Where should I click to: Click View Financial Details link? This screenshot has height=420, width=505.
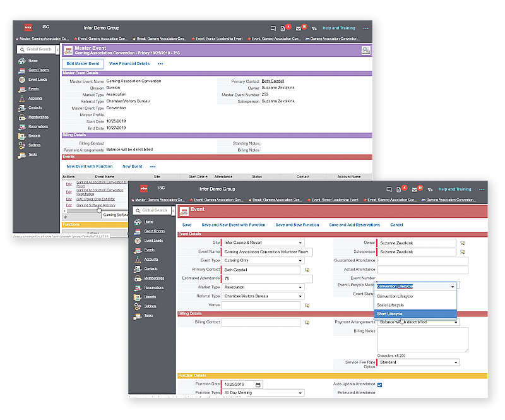click(x=129, y=64)
